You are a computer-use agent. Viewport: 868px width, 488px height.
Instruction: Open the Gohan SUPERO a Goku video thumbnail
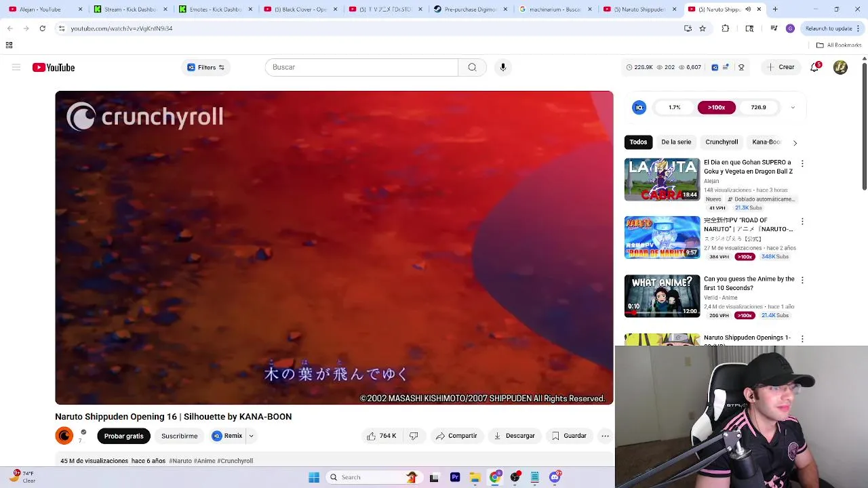[662, 180]
